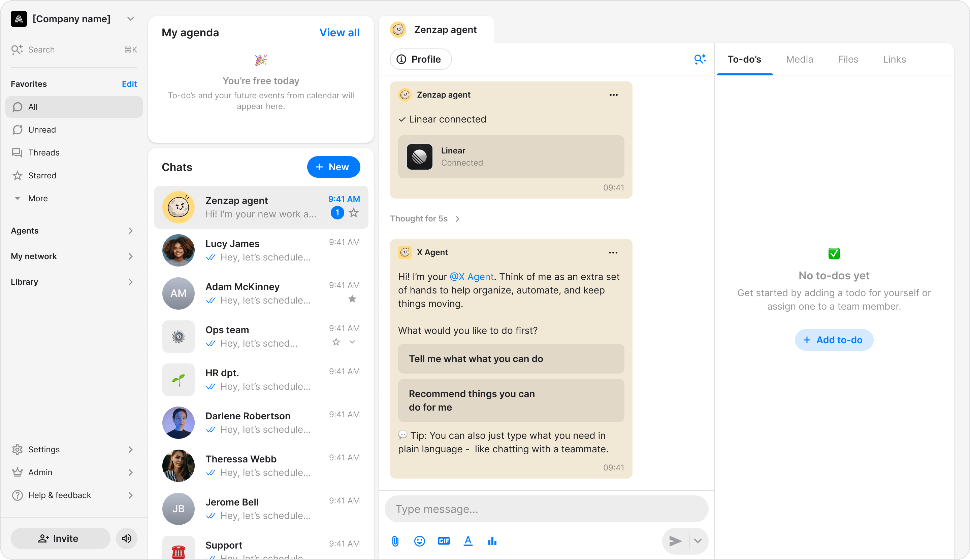Click the Zenzap agent avatar in Linear message
This screenshot has width=970, height=560.
(405, 95)
